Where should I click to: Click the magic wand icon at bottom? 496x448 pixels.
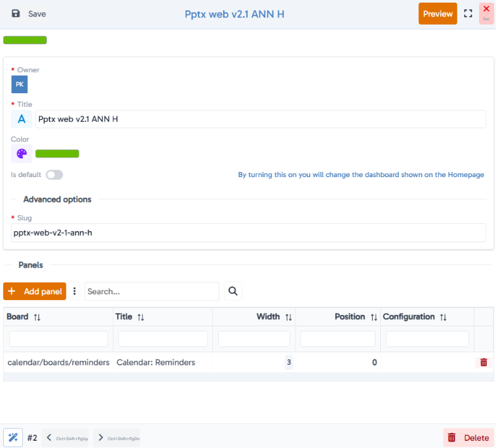click(x=13, y=438)
